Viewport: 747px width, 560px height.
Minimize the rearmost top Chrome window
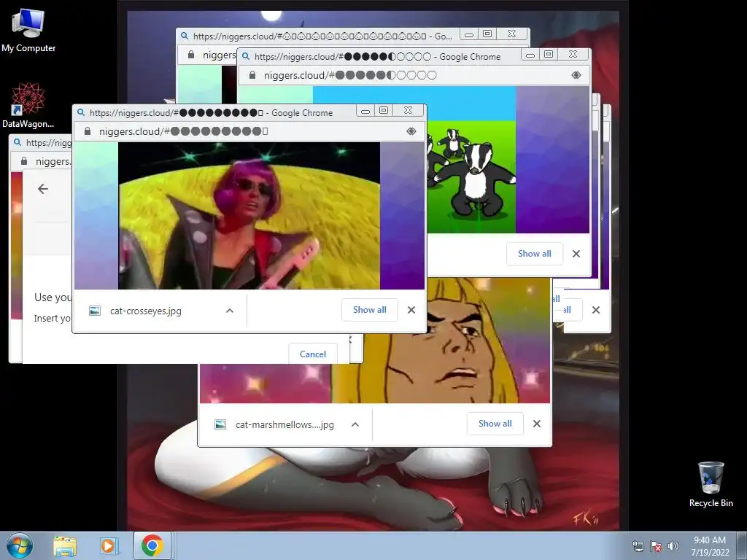click(469, 34)
